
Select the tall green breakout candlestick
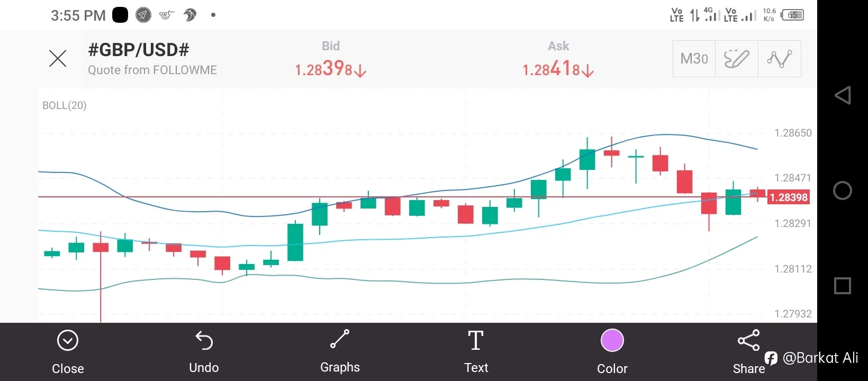295,242
